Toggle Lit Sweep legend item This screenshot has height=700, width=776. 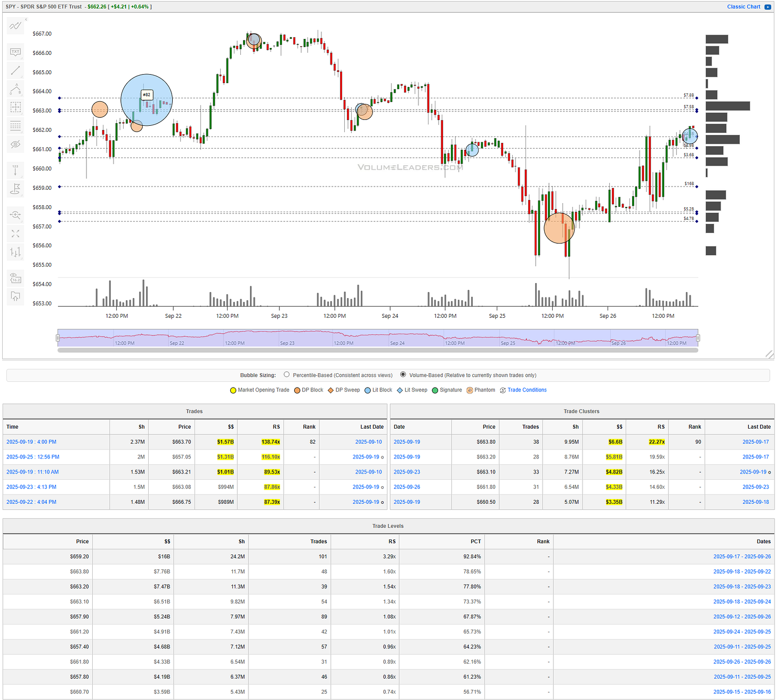[x=412, y=390]
